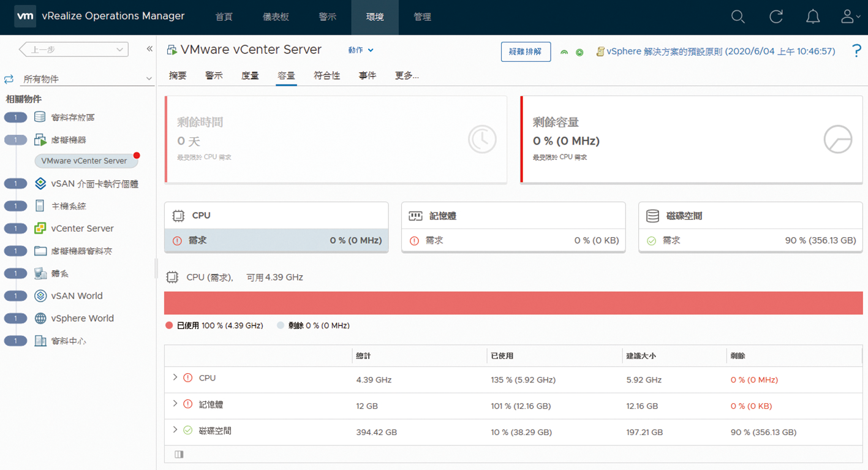The height and width of the screenshot is (470, 868).
Task: Click the red 0 % (0 KB) cell
Action: pos(751,406)
